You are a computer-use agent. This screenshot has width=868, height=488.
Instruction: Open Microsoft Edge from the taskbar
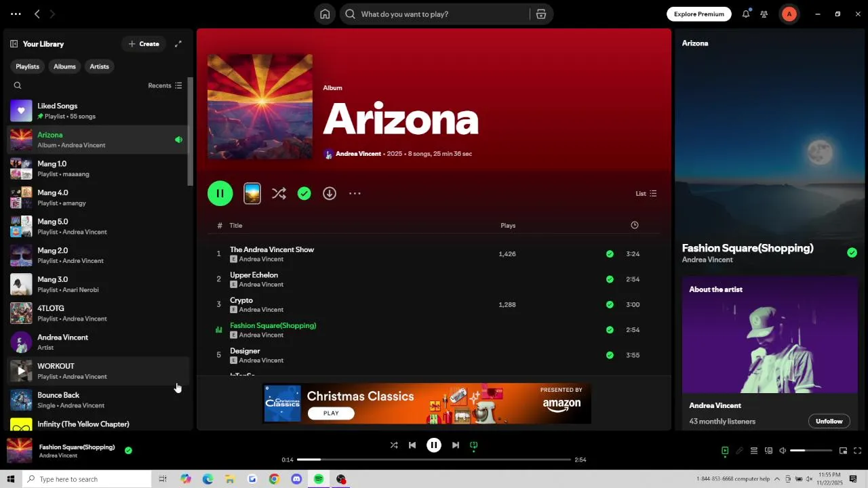208,479
